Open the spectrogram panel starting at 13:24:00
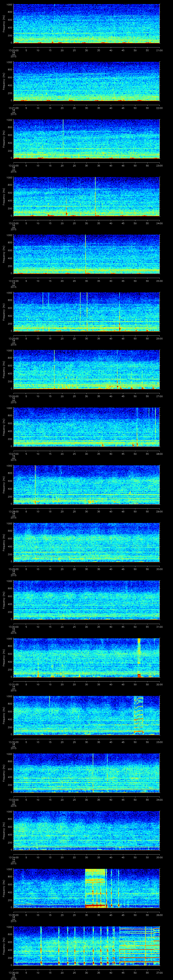 click(x=87, y=254)
